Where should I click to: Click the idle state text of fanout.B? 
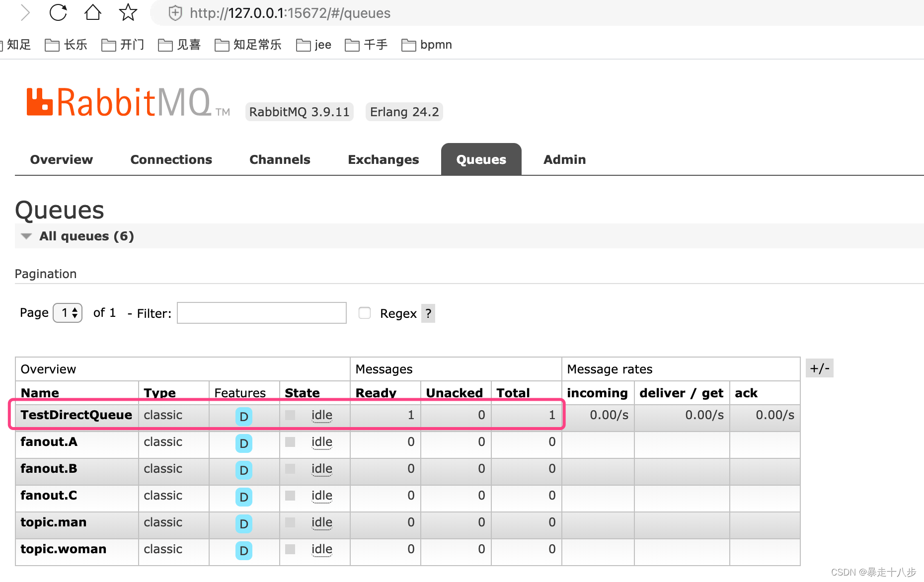(x=321, y=468)
